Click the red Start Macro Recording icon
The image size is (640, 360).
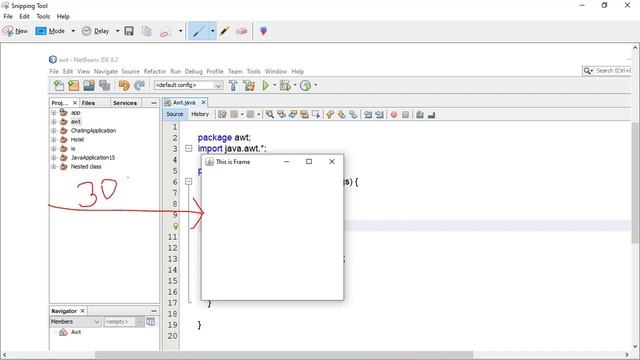coord(394,115)
